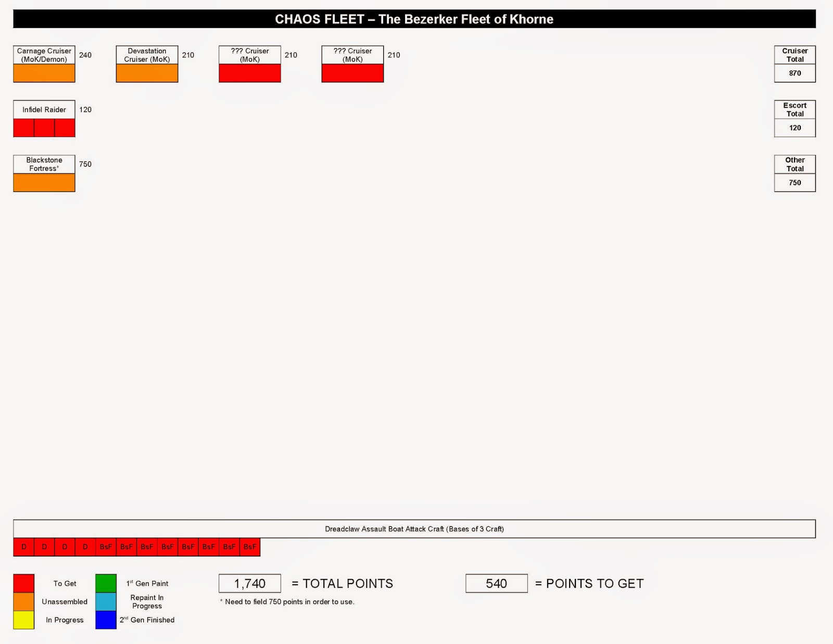Click the "Devastation Cruiser (MoK)" label
The height and width of the screenshot is (644, 833).
[147, 55]
